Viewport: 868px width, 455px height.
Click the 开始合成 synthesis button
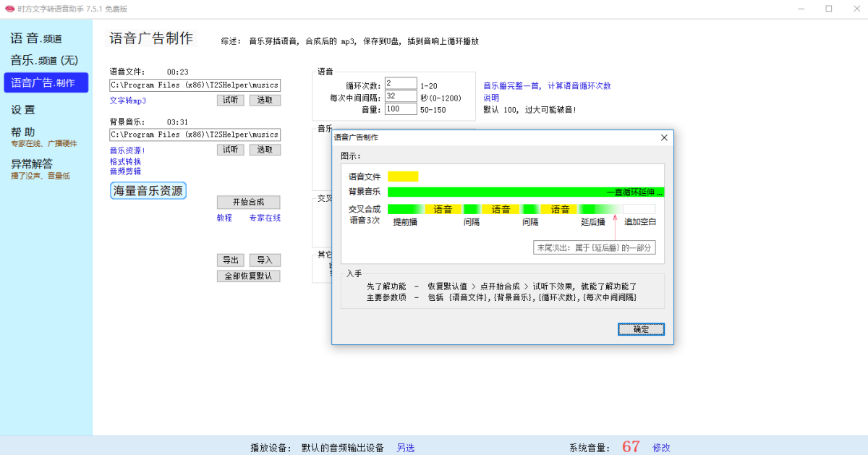[248, 202]
